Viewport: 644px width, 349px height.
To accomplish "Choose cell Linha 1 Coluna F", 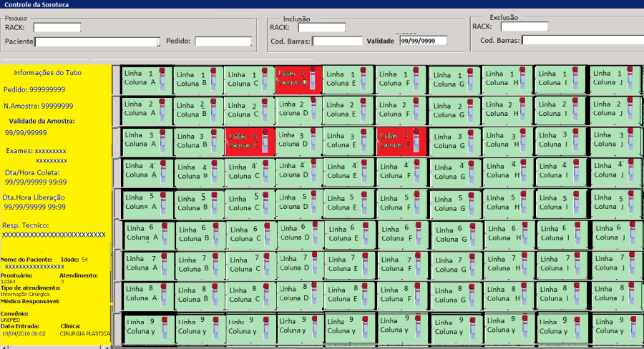I will (x=401, y=79).
